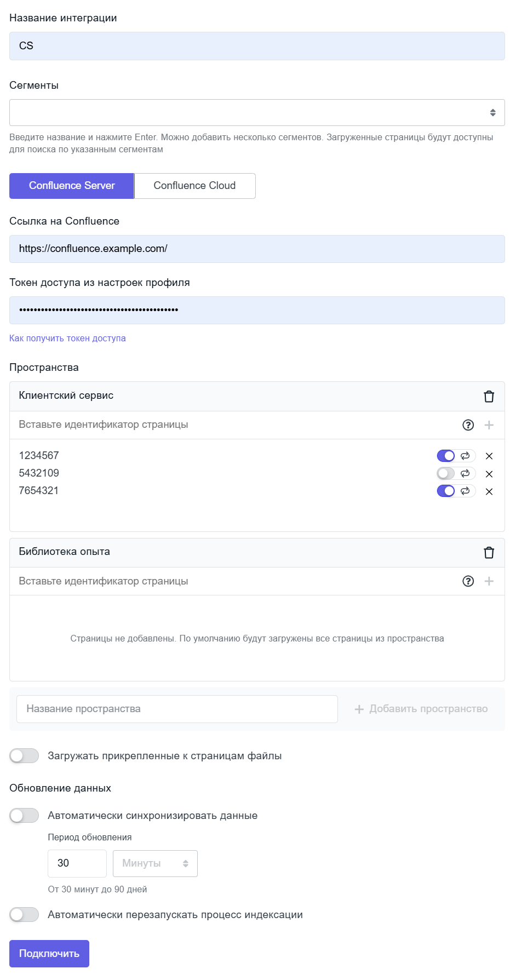
Task: Open Как получить токен доступа link
Action: pyautogui.click(x=67, y=339)
